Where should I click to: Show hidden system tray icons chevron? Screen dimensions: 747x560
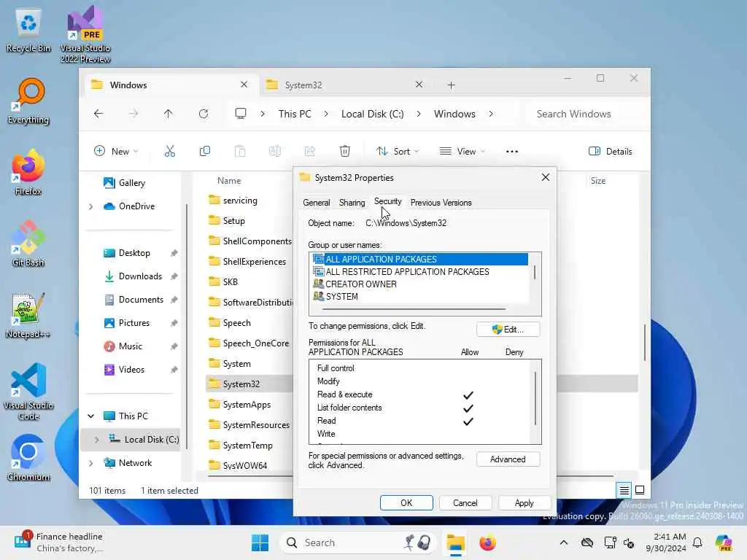564,542
